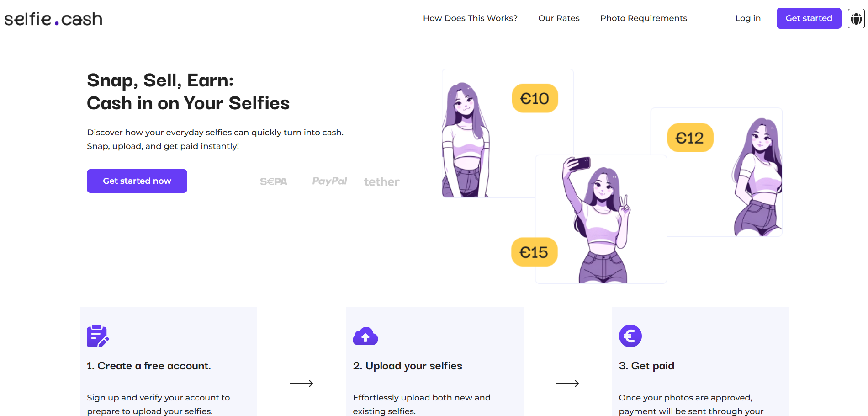Viewport: 868px width, 416px height.
Task: Click the clipboard create account icon
Action: pyautogui.click(x=98, y=336)
